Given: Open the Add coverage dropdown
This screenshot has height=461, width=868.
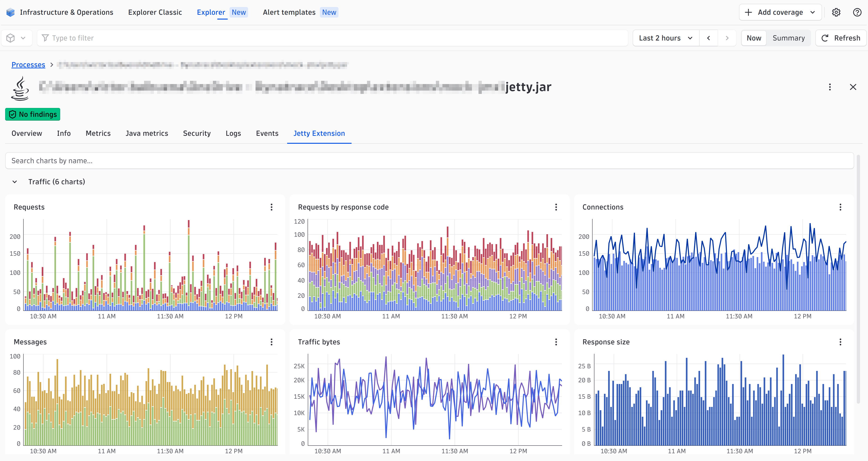Looking at the screenshot, I should click(x=780, y=12).
